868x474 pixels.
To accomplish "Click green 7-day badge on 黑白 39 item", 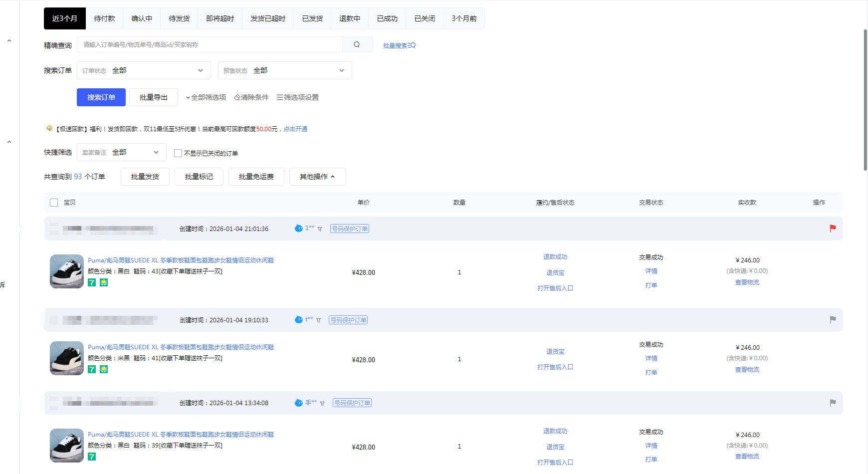I will point(92,457).
